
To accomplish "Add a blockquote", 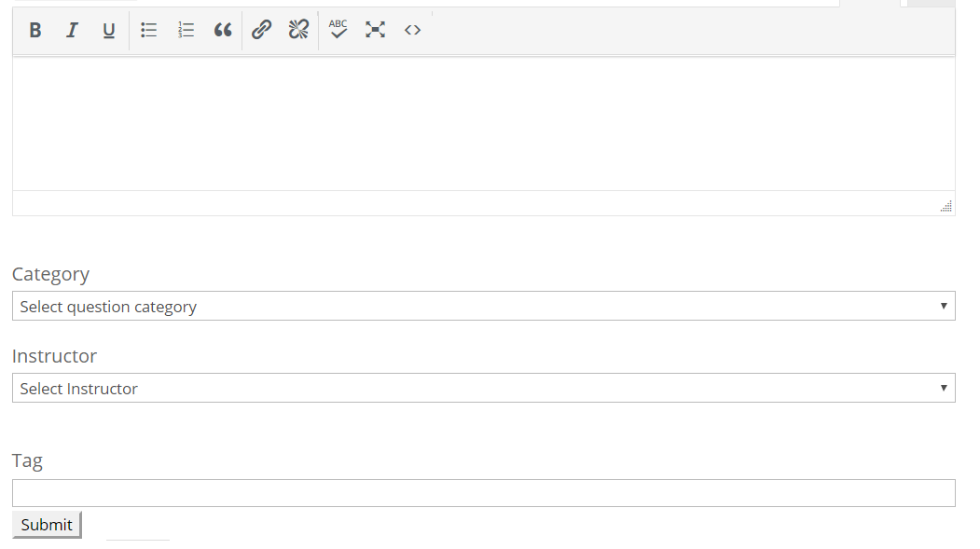I will 223,30.
